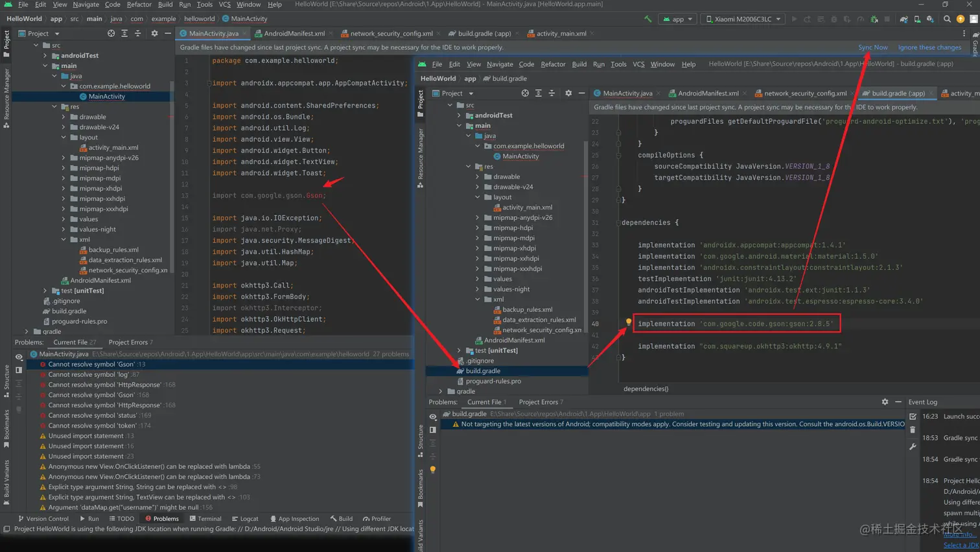
Task: Collapse the res folder in MainActivity window tree
Action: [x=54, y=106]
